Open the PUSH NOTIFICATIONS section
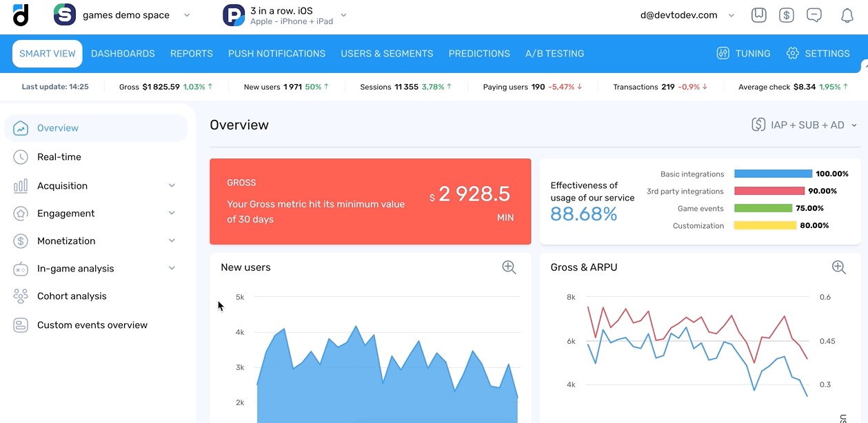The width and height of the screenshot is (868, 423). pyautogui.click(x=276, y=53)
